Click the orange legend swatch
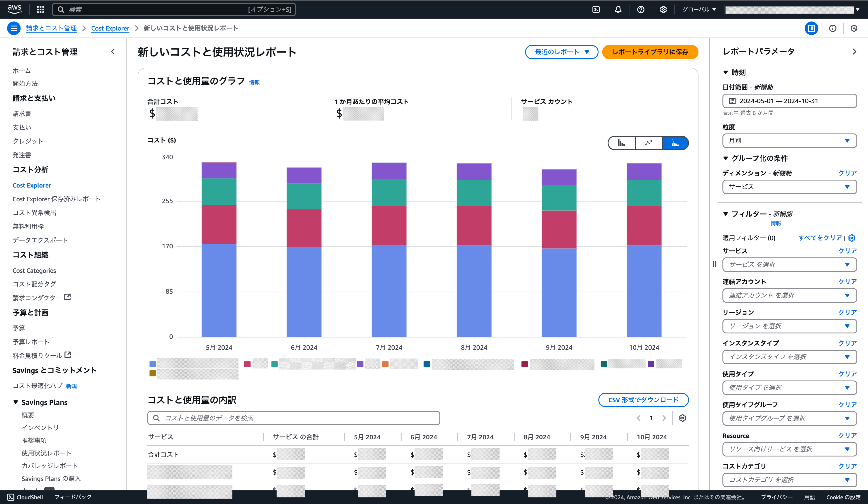 (x=385, y=364)
